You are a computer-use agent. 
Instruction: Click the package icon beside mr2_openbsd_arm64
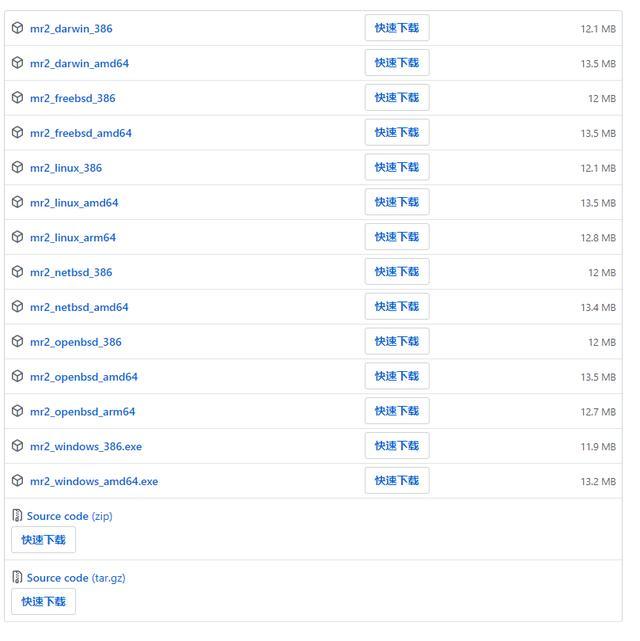click(17, 411)
